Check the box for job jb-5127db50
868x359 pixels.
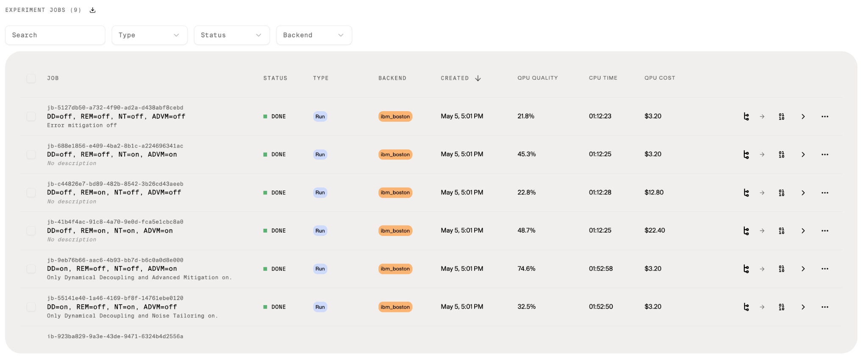tap(31, 117)
